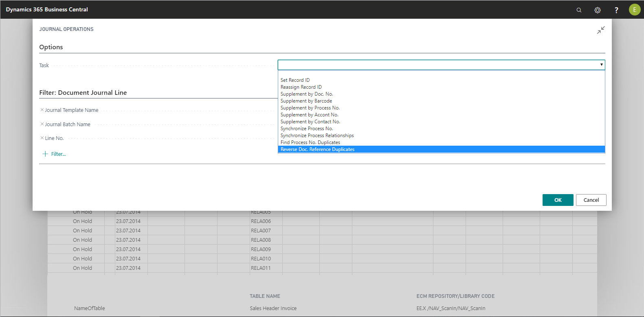Open the search magnifier in top bar
This screenshot has width=644, height=317.
579,10
